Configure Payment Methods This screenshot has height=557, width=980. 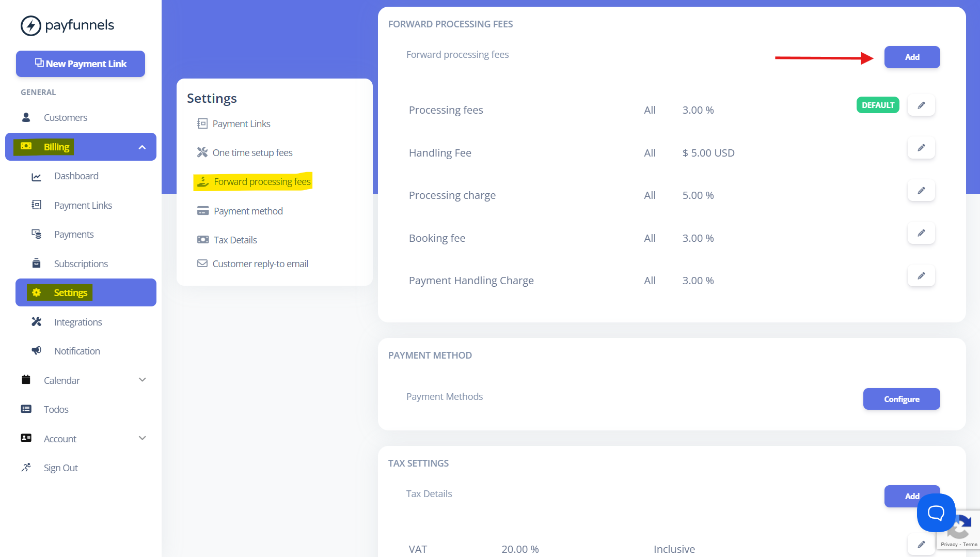[902, 399]
